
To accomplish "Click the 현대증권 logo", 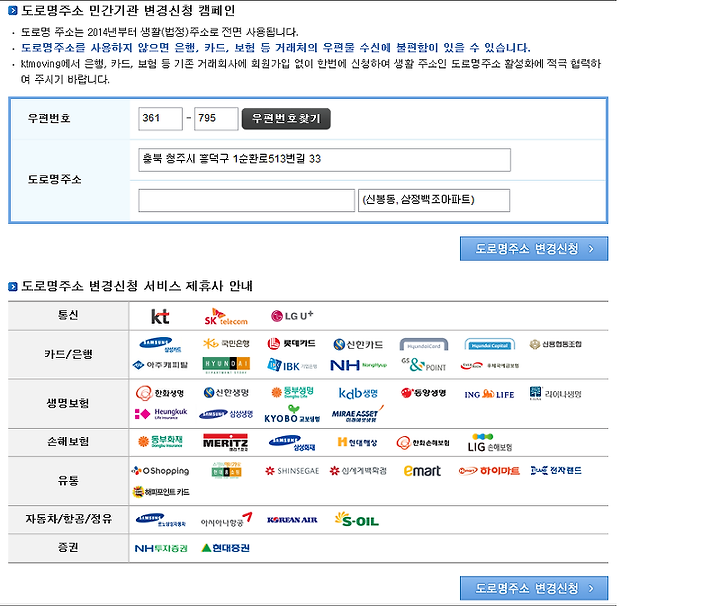I will tap(226, 548).
